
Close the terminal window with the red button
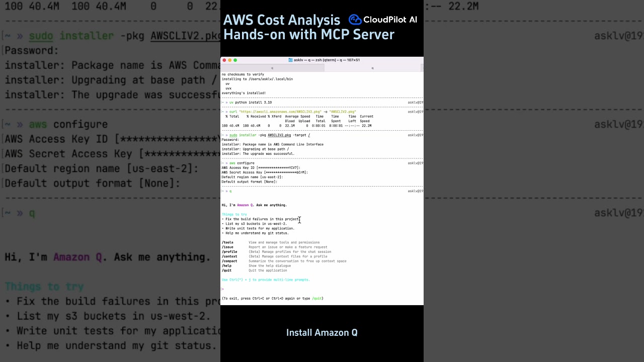click(224, 60)
